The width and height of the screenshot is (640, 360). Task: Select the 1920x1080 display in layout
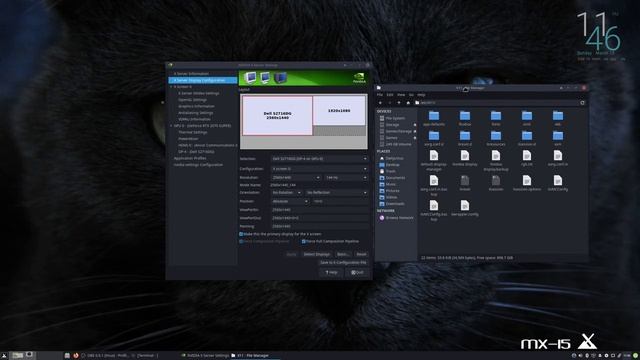(x=339, y=111)
